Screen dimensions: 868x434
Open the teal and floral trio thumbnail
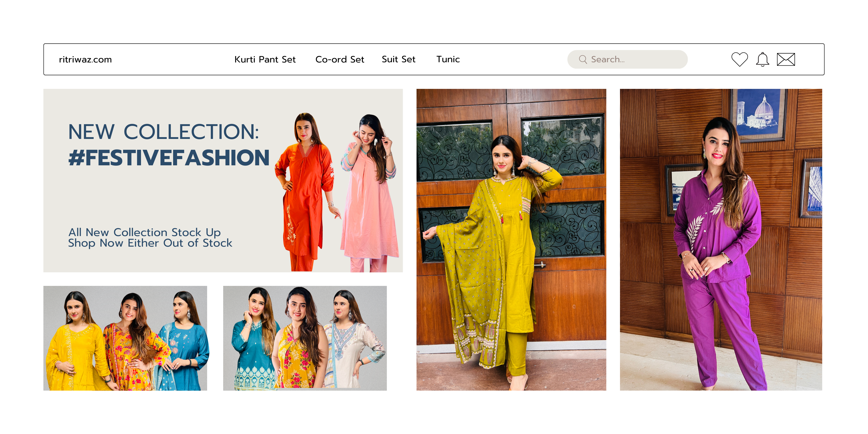[305, 338]
